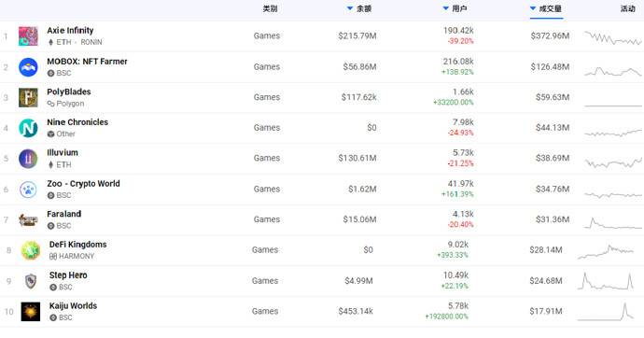This screenshot has width=644, height=338.
Task: Select the PolyBlades game icon
Action: (28, 97)
